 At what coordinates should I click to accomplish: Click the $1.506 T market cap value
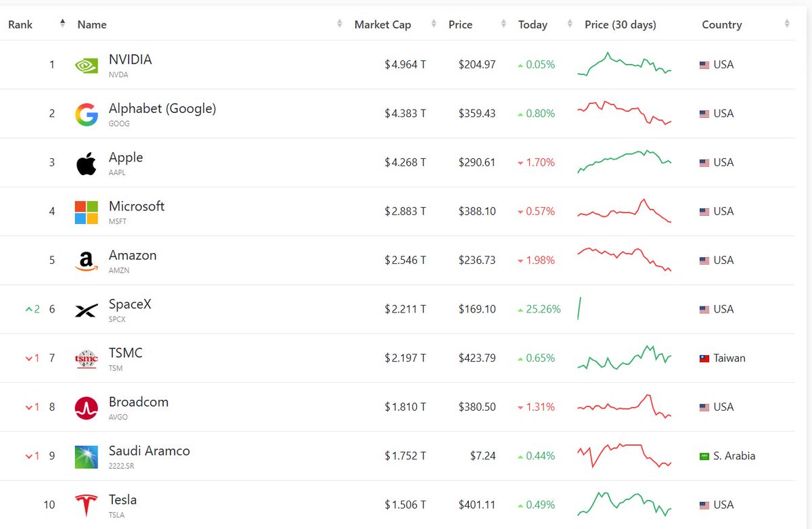coord(405,505)
